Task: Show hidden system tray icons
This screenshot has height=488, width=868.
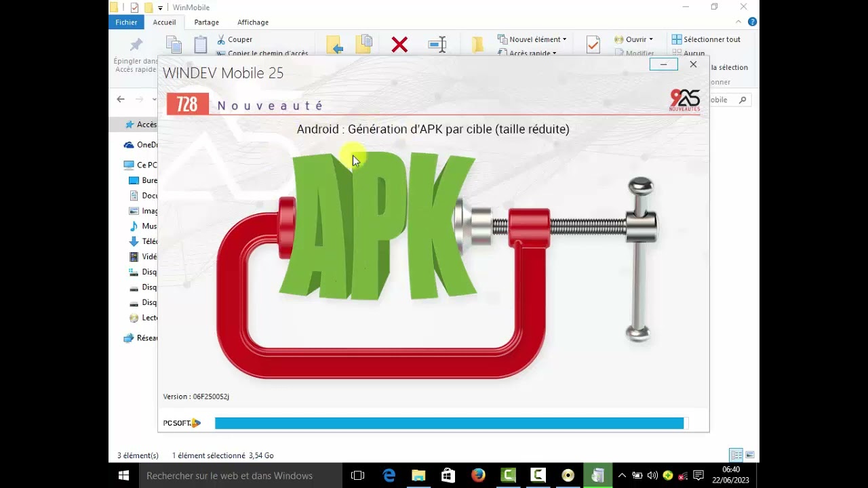Action: pyautogui.click(x=622, y=476)
